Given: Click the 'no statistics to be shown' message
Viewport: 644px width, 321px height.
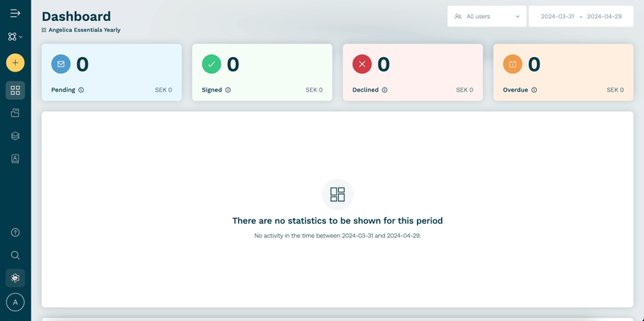Looking at the screenshot, I should coord(337,221).
